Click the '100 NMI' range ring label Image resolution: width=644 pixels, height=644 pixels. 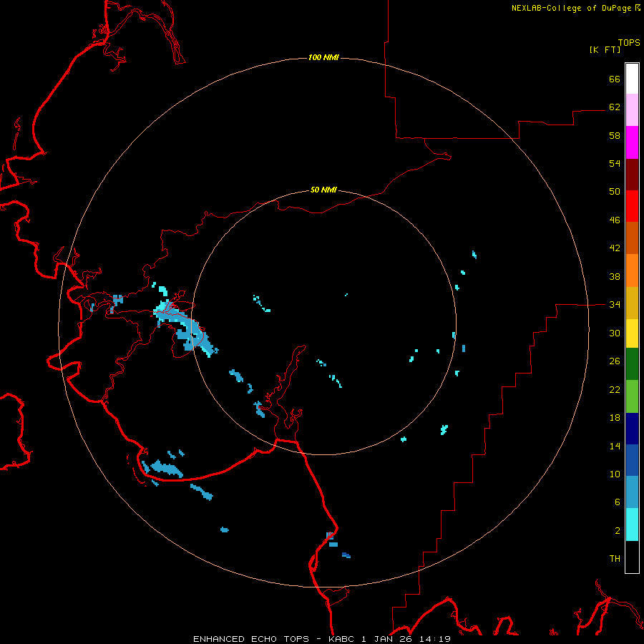pyautogui.click(x=323, y=57)
